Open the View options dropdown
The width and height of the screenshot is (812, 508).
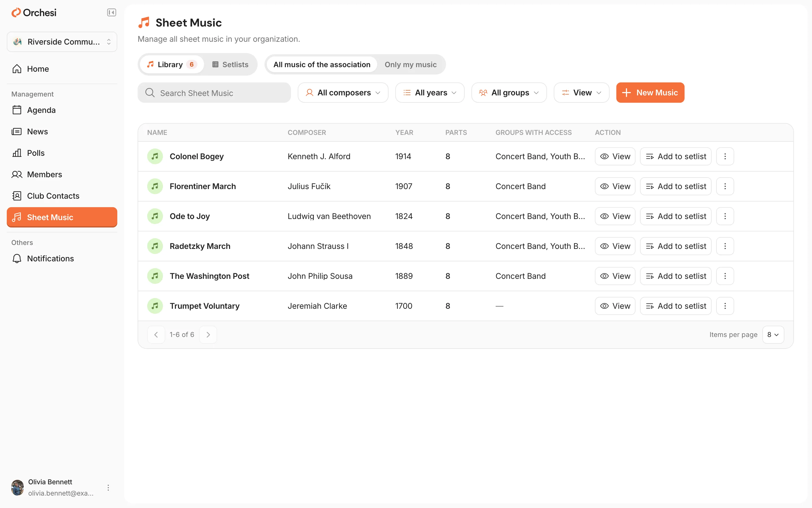coord(581,93)
